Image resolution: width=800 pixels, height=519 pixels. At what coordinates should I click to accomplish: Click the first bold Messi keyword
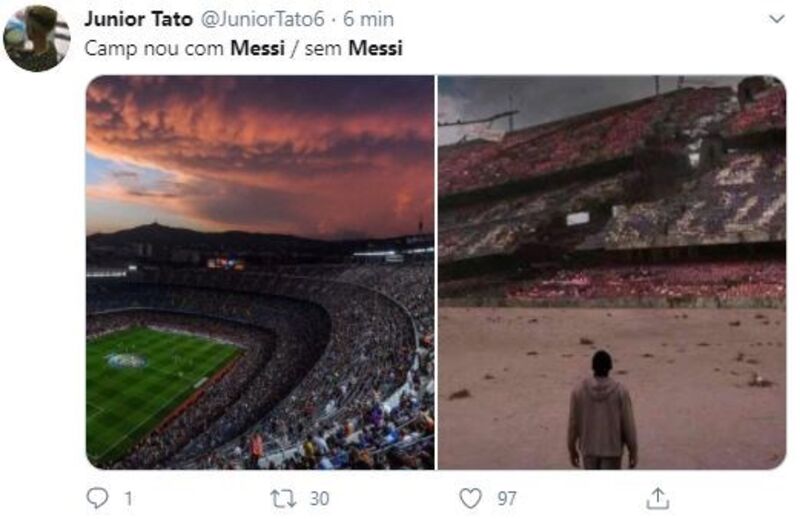(x=257, y=48)
